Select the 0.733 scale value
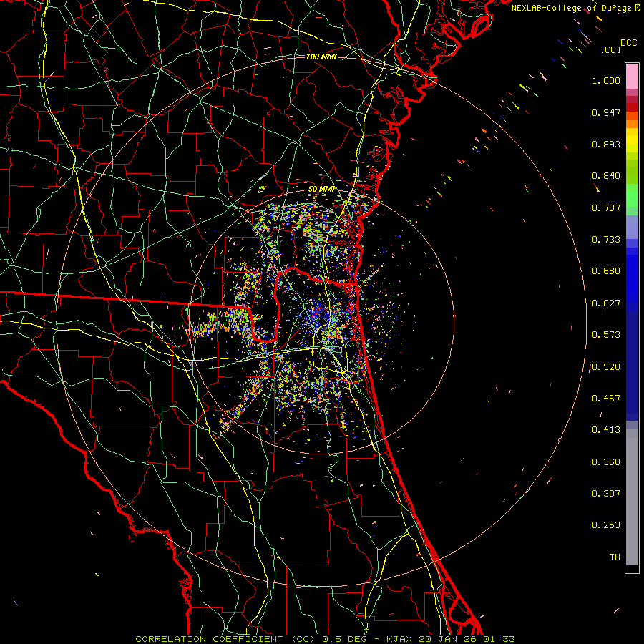644x644 pixels. tap(606, 240)
